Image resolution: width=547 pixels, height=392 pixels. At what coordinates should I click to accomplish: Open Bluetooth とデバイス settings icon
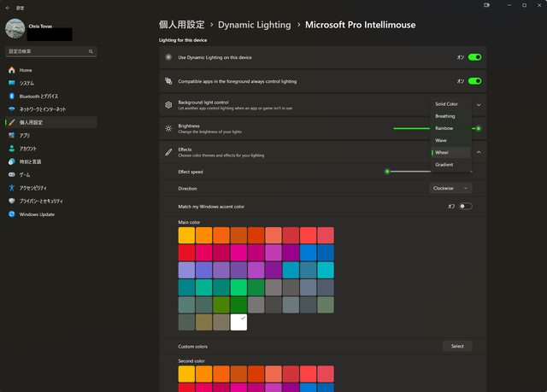coord(12,97)
